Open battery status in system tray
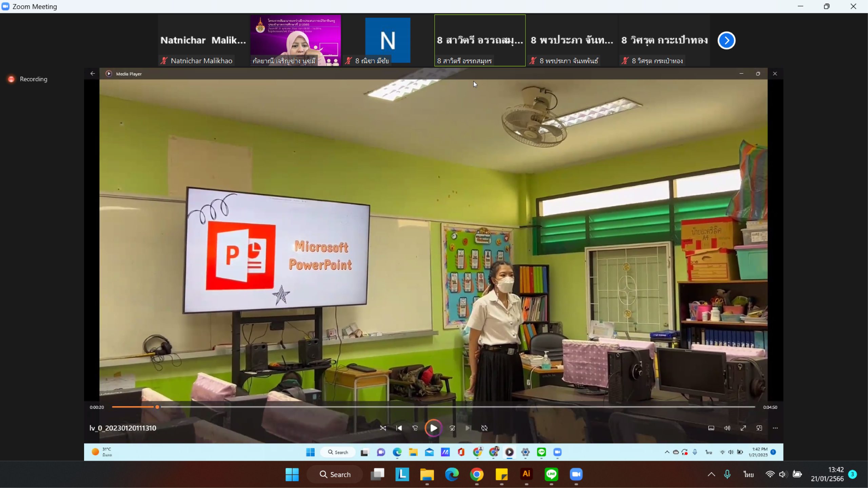Image resolution: width=868 pixels, height=488 pixels. (797, 474)
